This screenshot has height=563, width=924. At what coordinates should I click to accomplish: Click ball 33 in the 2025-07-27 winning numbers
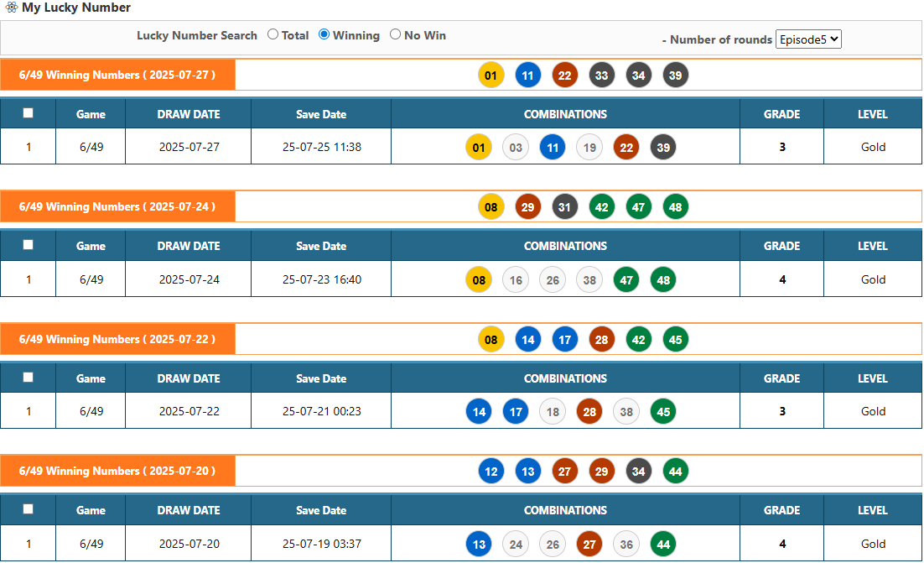[601, 76]
